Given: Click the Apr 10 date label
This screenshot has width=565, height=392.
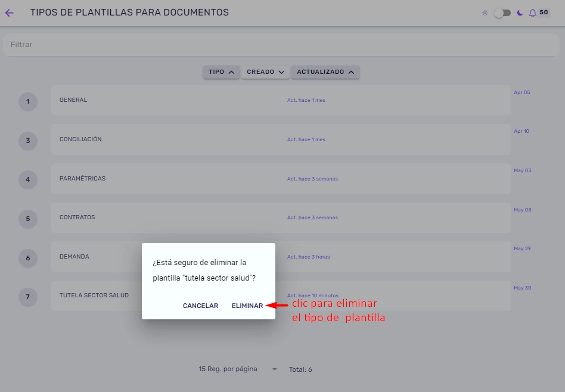Looking at the screenshot, I should click(x=521, y=132).
